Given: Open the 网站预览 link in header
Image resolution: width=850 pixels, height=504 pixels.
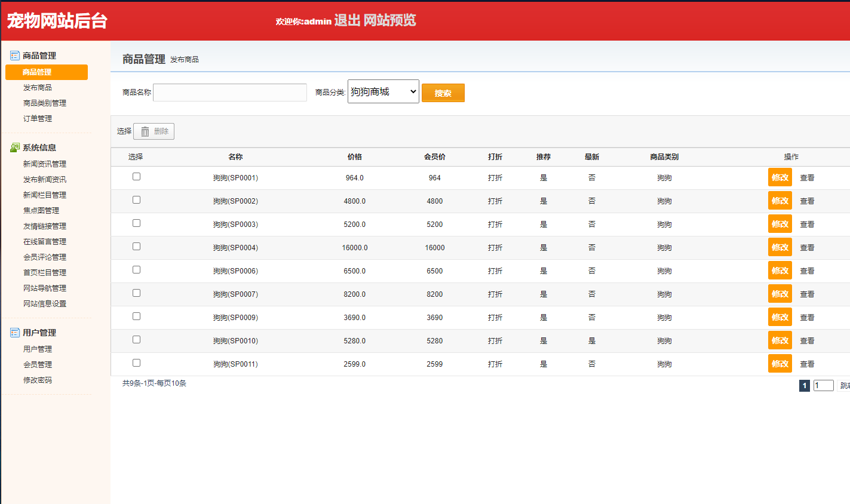Looking at the screenshot, I should (389, 20).
